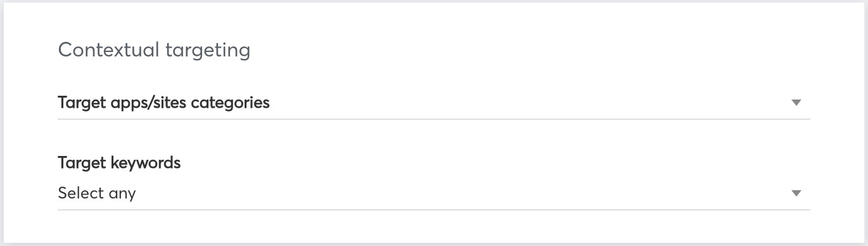Select the word categories in the first field
The height and width of the screenshot is (246, 868).
point(230,103)
